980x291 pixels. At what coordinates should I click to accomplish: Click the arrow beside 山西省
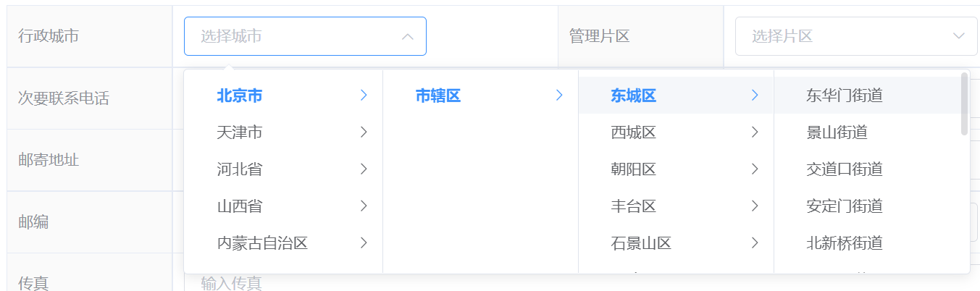pyautogui.click(x=364, y=206)
